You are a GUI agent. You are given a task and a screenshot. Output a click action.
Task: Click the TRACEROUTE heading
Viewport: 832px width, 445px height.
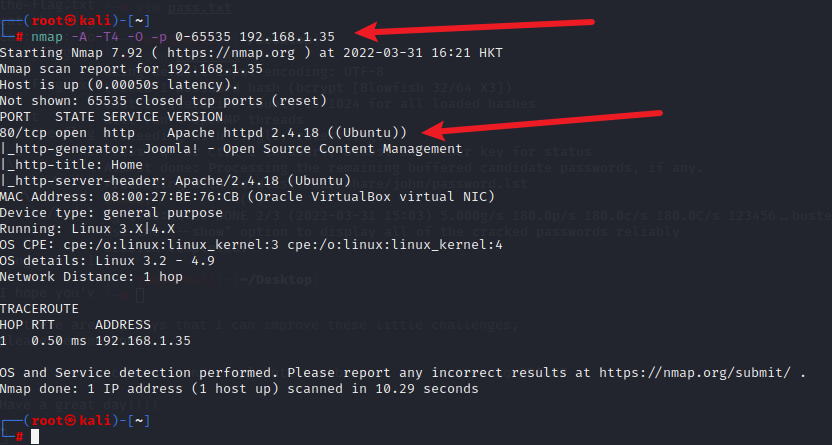coord(39,309)
